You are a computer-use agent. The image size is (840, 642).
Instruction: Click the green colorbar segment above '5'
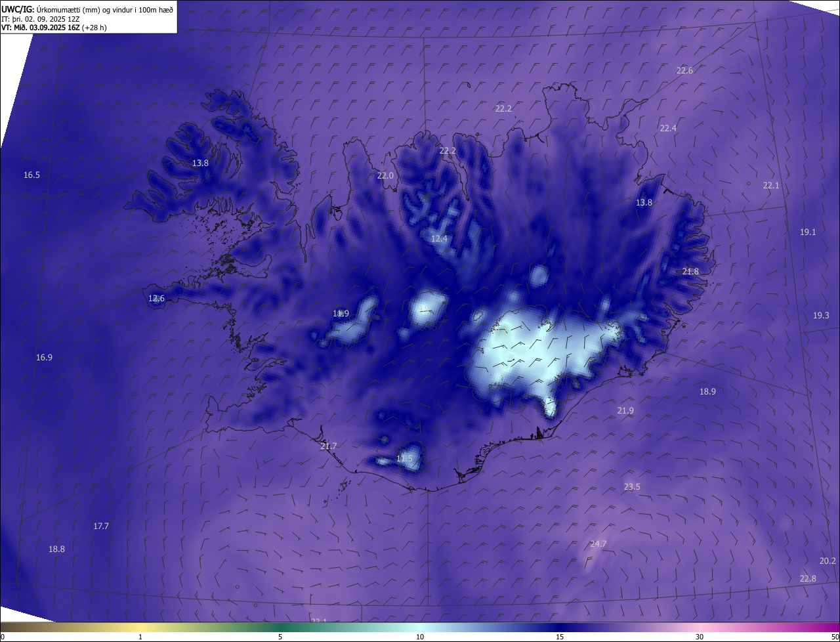pos(280,628)
